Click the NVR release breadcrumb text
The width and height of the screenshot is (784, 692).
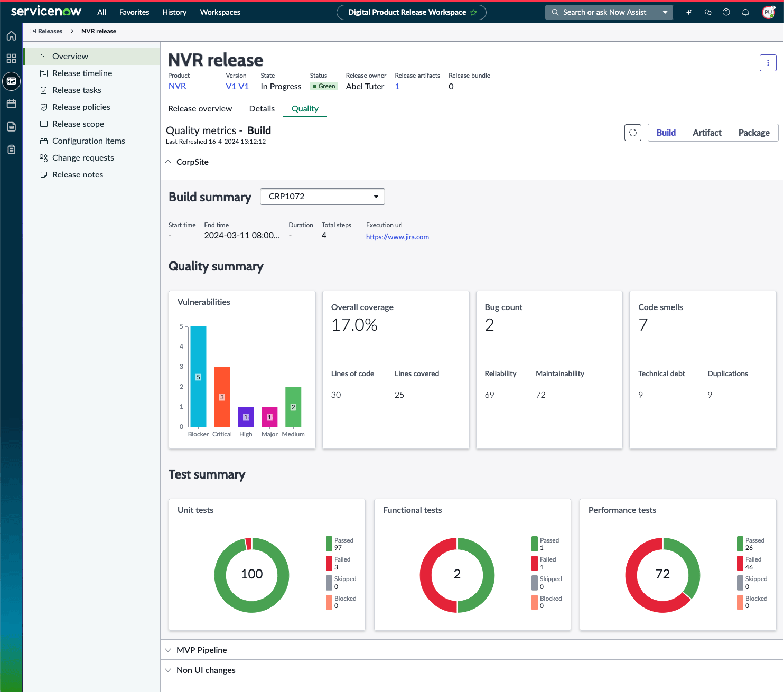coord(99,31)
